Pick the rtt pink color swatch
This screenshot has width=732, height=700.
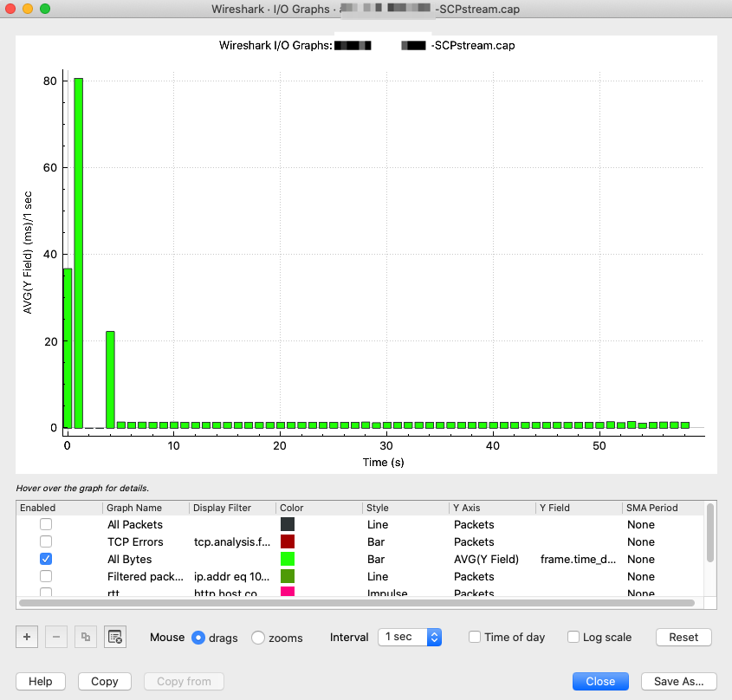point(288,591)
